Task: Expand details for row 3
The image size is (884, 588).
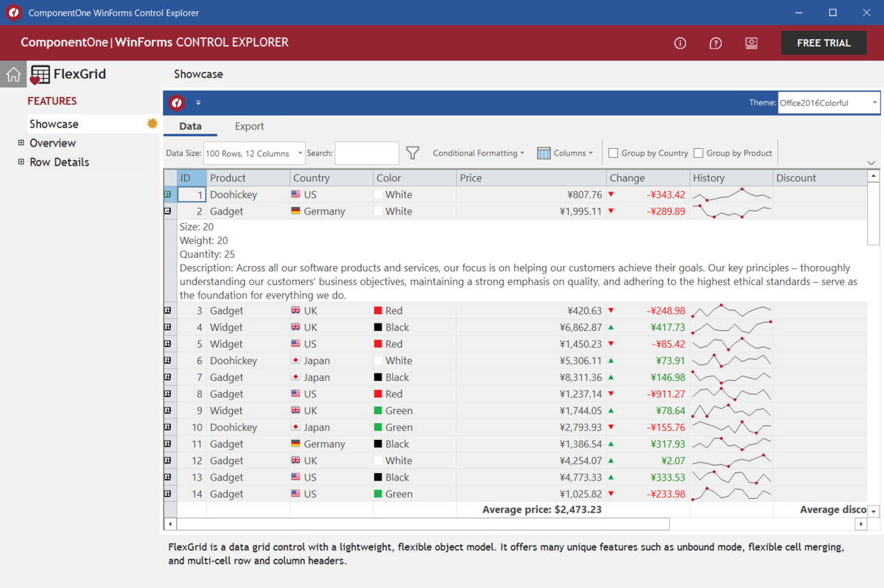Action: (168, 310)
